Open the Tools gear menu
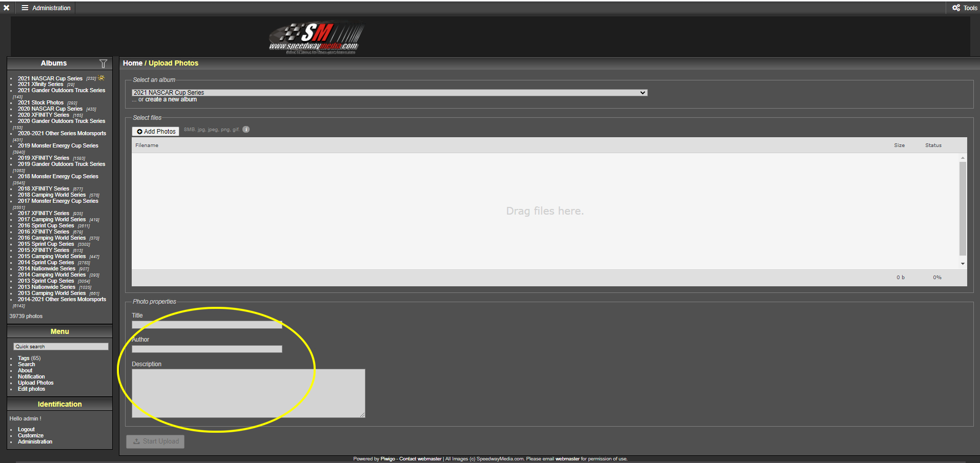The width and height of the screenshot is (980, 463). (964, 8)
